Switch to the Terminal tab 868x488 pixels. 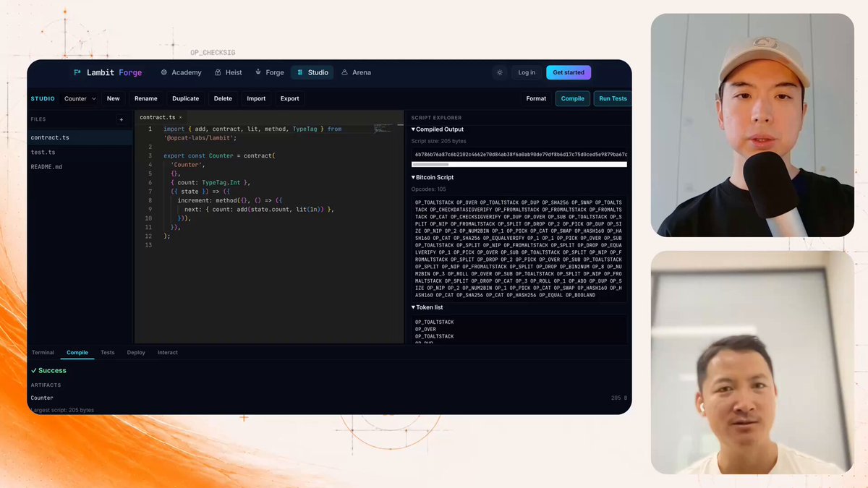[x=43, y=353]
